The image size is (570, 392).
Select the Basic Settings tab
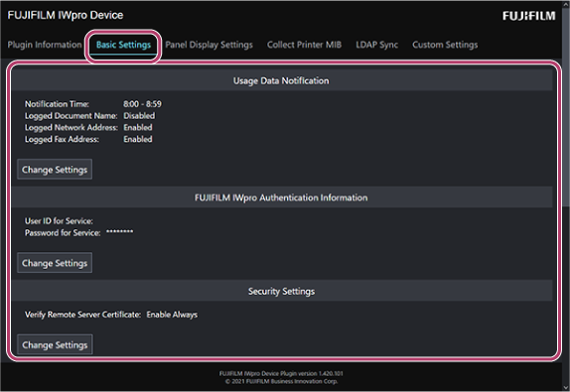123,45
